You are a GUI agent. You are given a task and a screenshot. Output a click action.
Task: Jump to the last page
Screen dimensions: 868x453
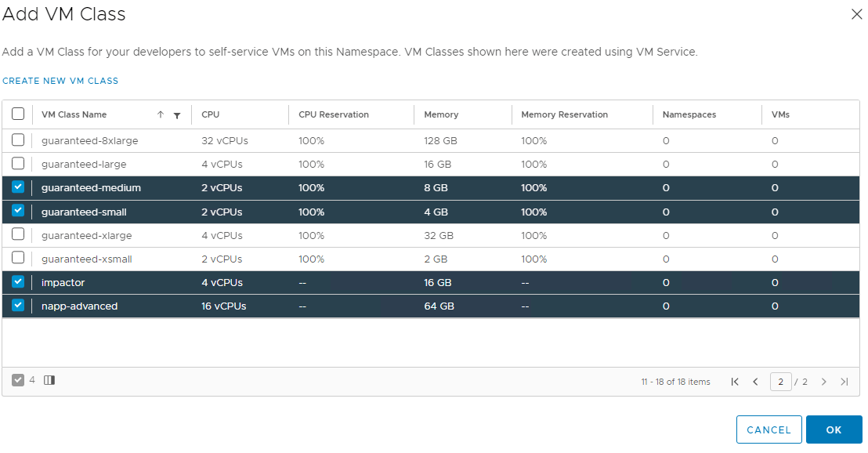(x=844, y=382)
